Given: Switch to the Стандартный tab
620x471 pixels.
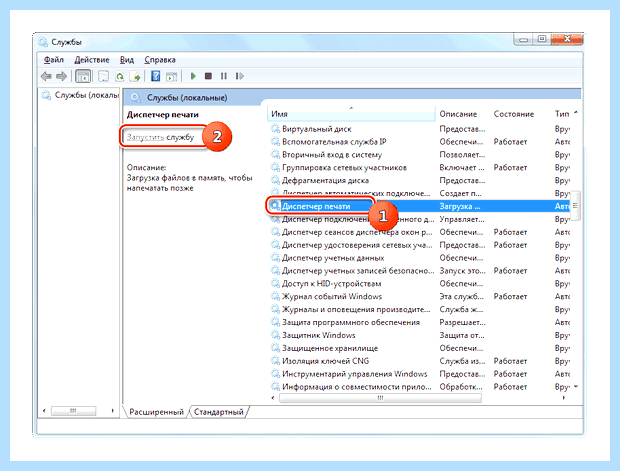Looking at the screenshot, I should point(219,412).
